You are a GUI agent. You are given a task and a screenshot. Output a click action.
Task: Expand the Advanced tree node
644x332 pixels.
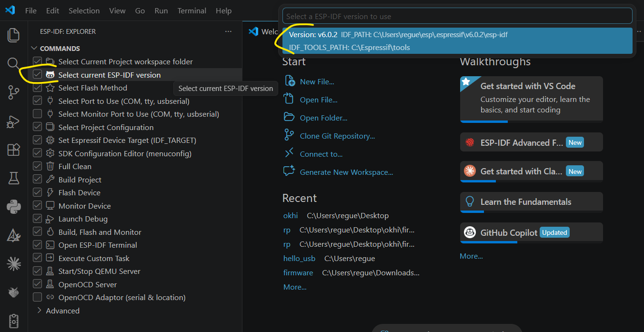click(x=40, y=311)
